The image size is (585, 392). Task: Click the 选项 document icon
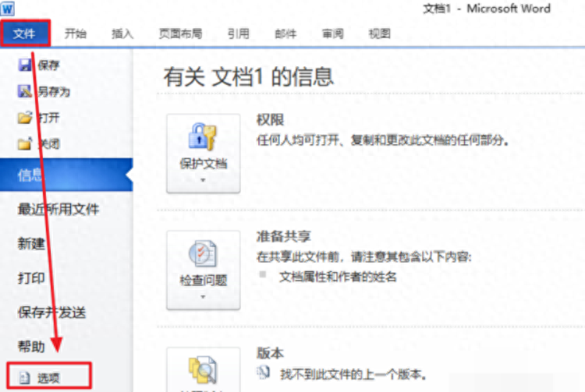tap(24, 378)
